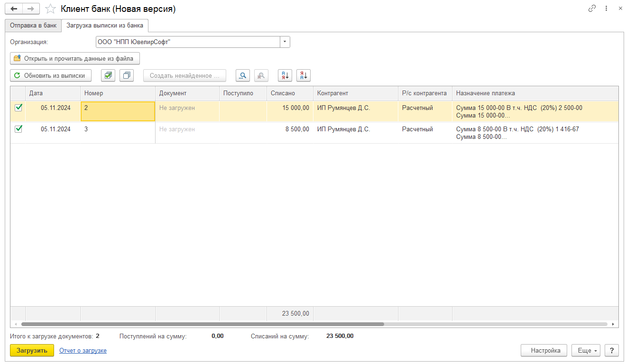The height and width of the screenshot is (364, 626).
Task: Click the Документ column header
Action: 187,93
